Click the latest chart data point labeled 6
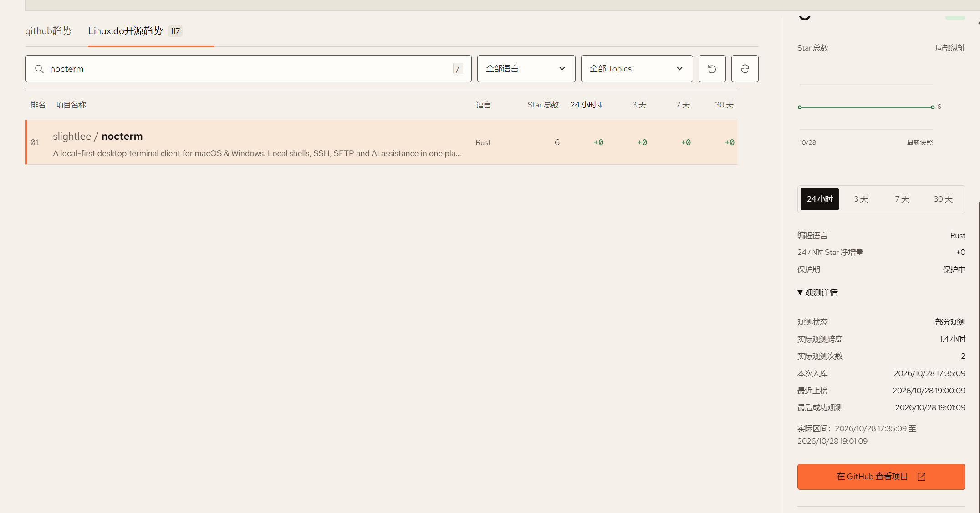 click(x=933, y=107)
